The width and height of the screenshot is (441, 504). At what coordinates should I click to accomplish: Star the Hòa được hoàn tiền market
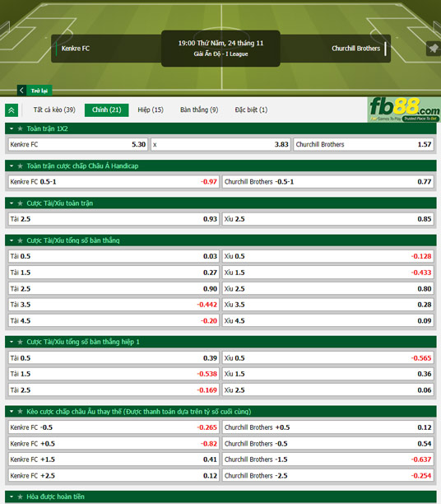pos(21,497)
